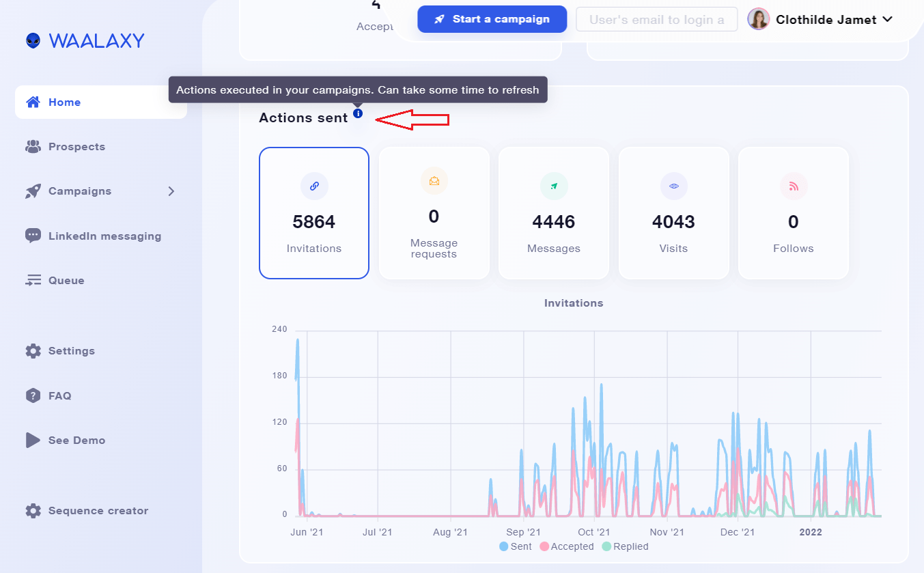Click the Invitations chart title
924x573 pixels.
coord(574,303)
